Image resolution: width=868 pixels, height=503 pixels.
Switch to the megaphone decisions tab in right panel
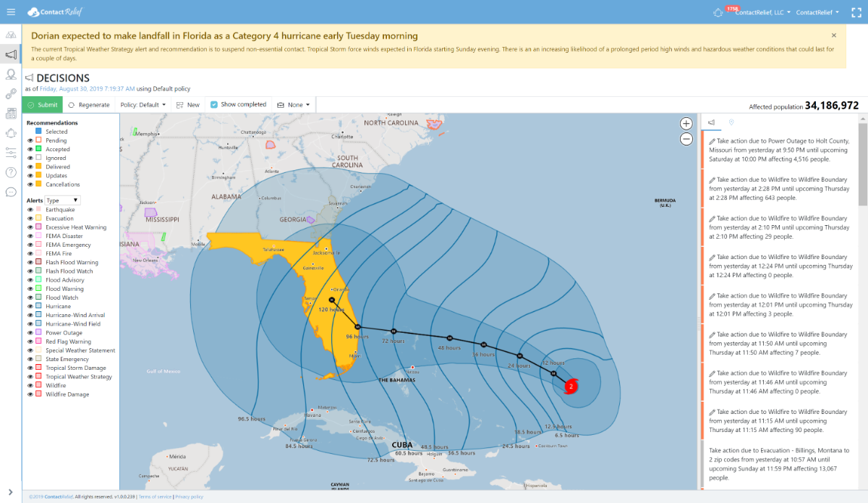point(712,122)
